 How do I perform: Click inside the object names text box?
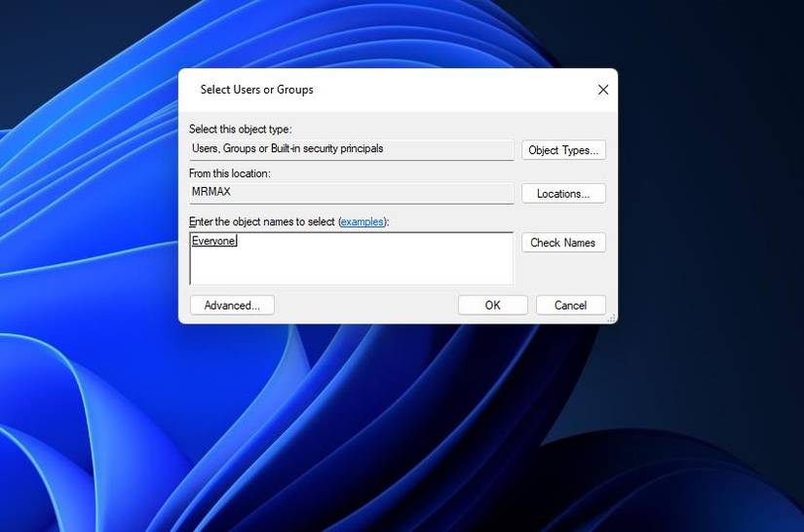[351, 259]
